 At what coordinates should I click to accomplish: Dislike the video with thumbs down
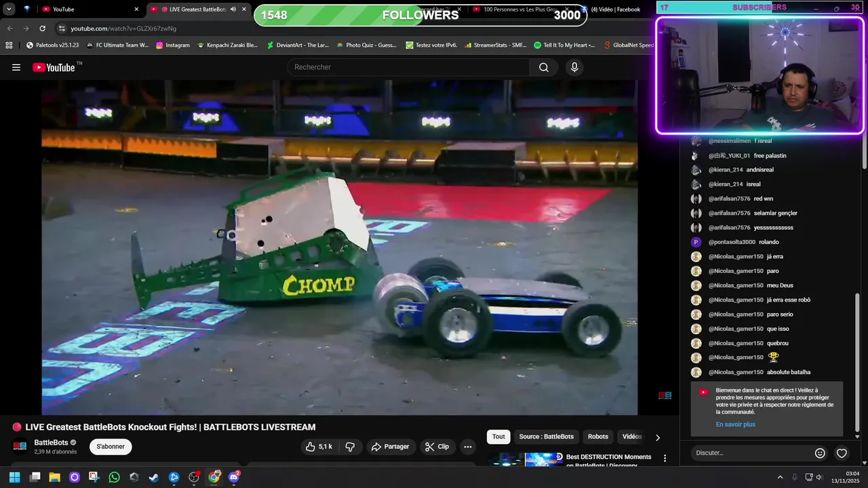(x=350, y=447)
